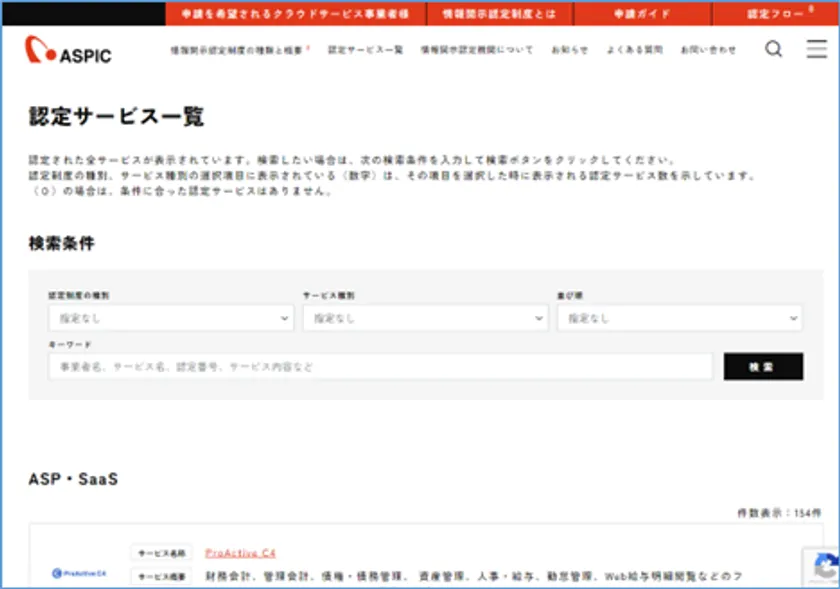The width and height of the screenshot is (840, 589).
Task: Open 情報開示認定制度とは red tab
Action: (499, 13)
